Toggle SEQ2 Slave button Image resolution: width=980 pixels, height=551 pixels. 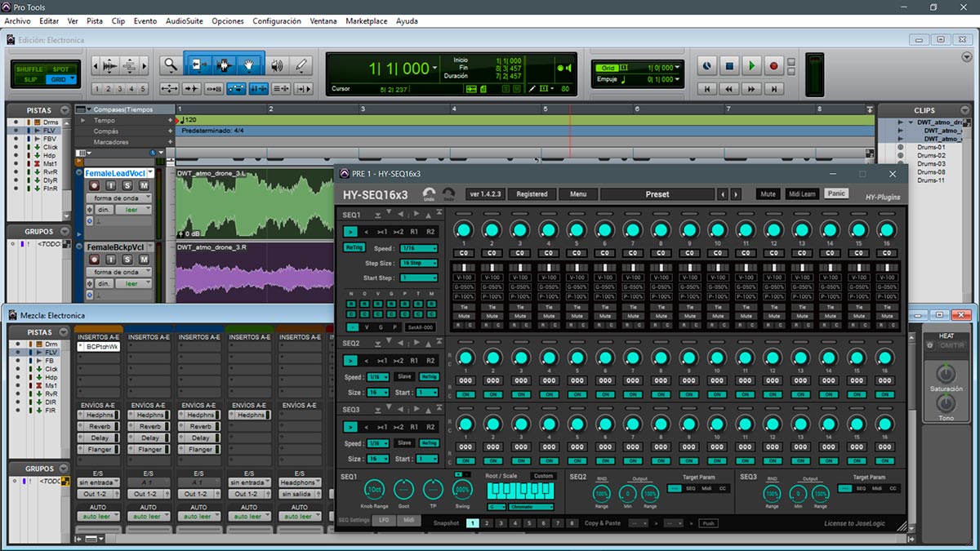tap(404, 376)
